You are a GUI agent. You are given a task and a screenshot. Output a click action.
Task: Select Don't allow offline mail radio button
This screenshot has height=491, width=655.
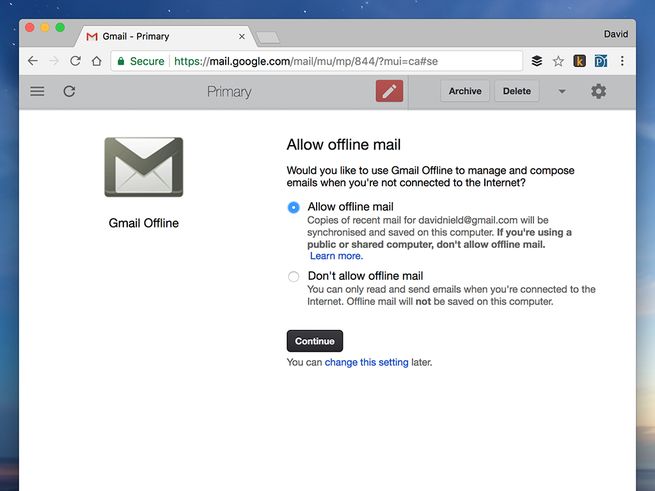point(294,277)
